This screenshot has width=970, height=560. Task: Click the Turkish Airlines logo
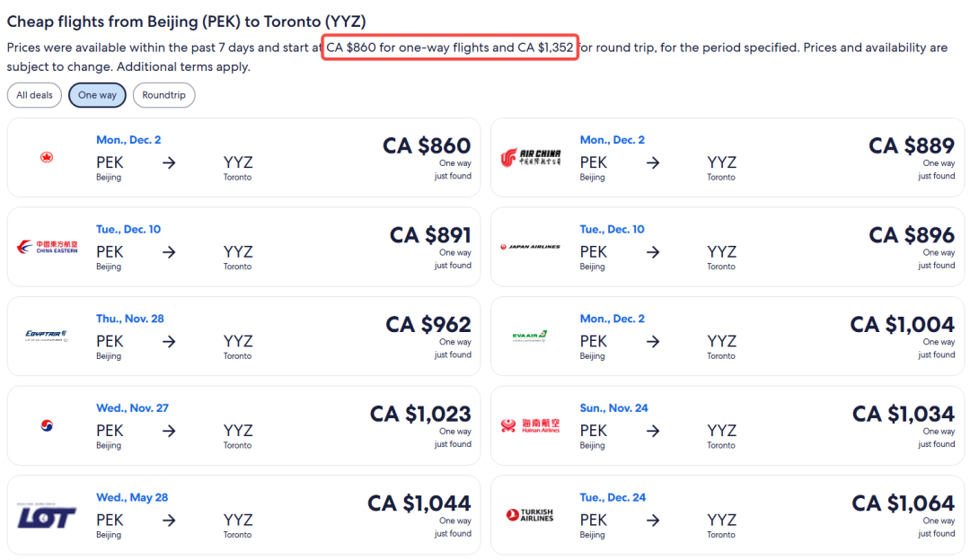pos(530,515)
